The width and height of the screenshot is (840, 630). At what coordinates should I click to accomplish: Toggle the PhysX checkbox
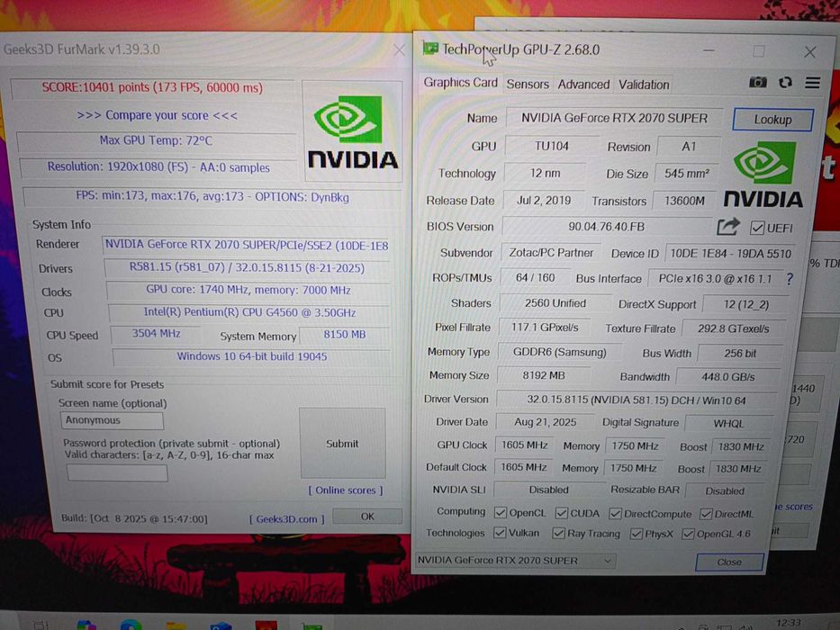coord(637,534)
